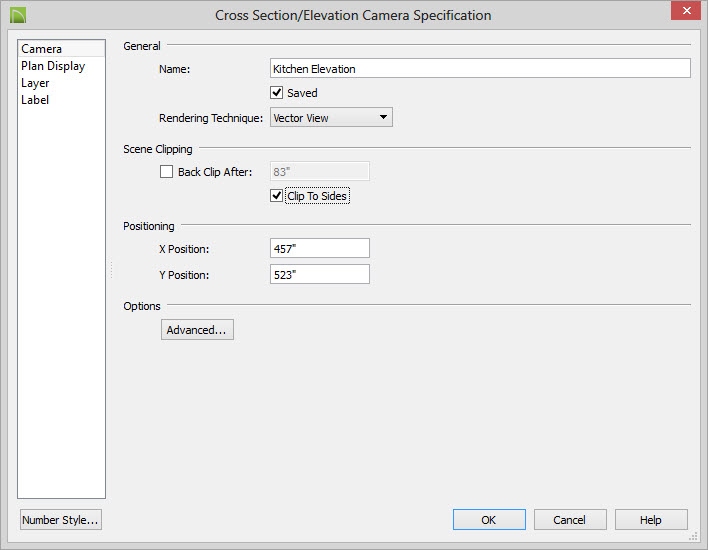
Task: Focus the X Position input field
Action: 320,248
